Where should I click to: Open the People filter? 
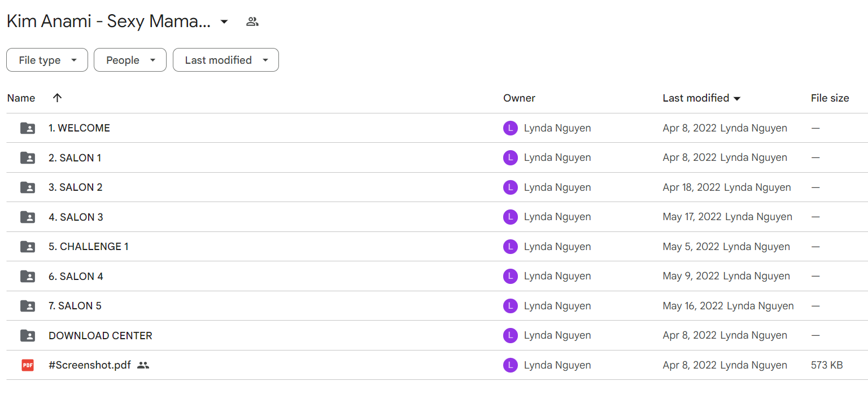coord(130,60)
